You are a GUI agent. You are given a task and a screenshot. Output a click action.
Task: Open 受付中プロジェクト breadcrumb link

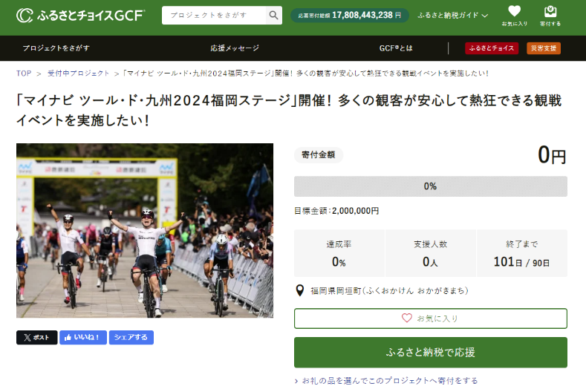coord(78,73)
